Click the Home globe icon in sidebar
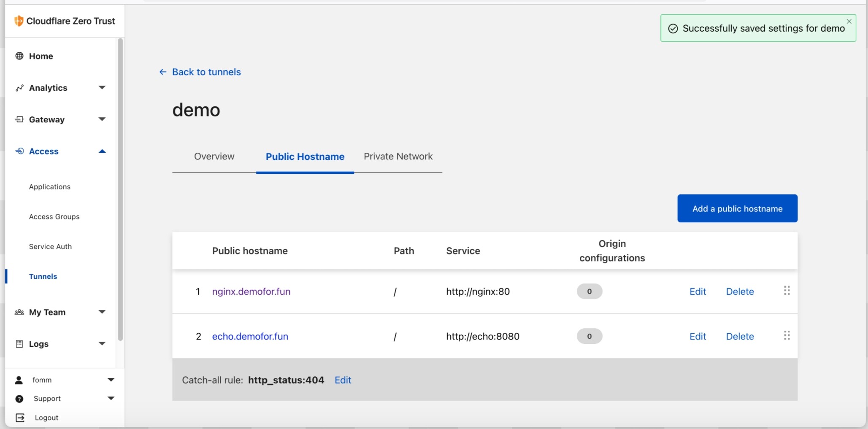 (x=19, y=56)
